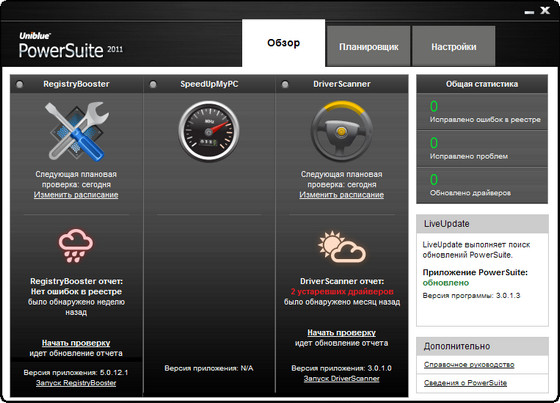Click the Нет ошибок в реестре text
This screenshot has width=560, height=403.
pos(76,292)
